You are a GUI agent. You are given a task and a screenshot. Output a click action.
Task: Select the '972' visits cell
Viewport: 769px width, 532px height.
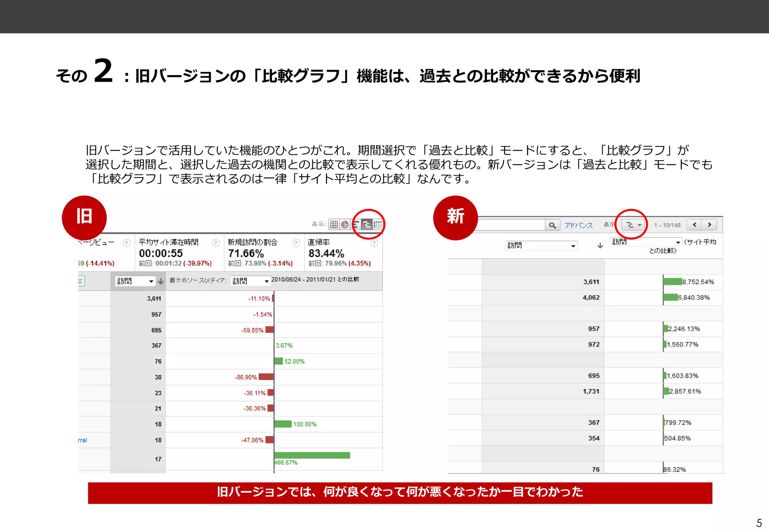point(594,344)
